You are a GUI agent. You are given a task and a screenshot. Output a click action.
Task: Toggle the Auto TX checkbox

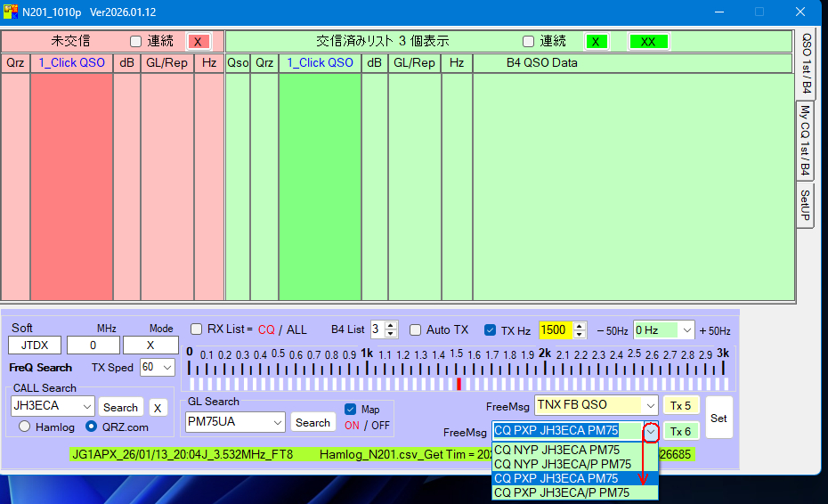click(x=415, y=329)
